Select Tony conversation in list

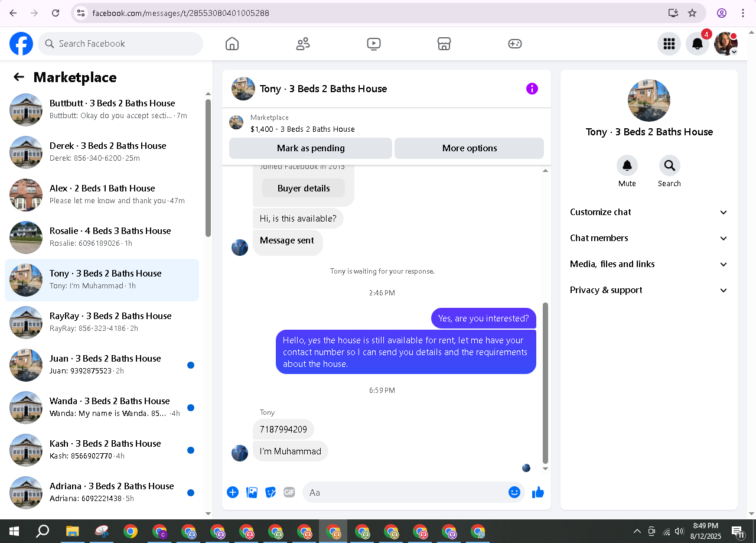pos(102,280)
